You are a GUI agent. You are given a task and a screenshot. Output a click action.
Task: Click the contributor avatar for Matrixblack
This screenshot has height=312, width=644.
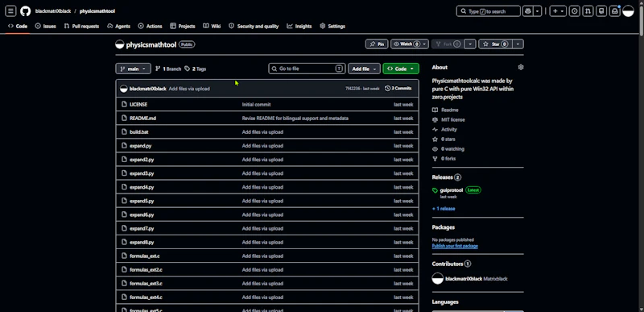coord(438,278)
